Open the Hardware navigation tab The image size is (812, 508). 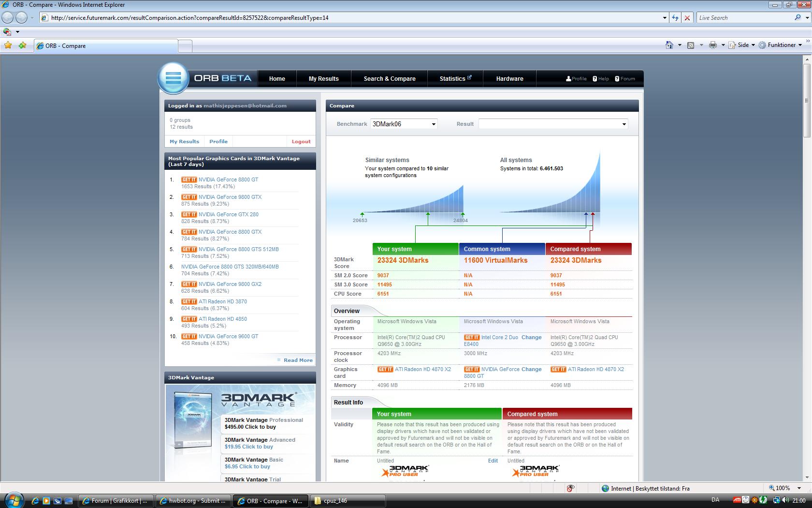509,78
